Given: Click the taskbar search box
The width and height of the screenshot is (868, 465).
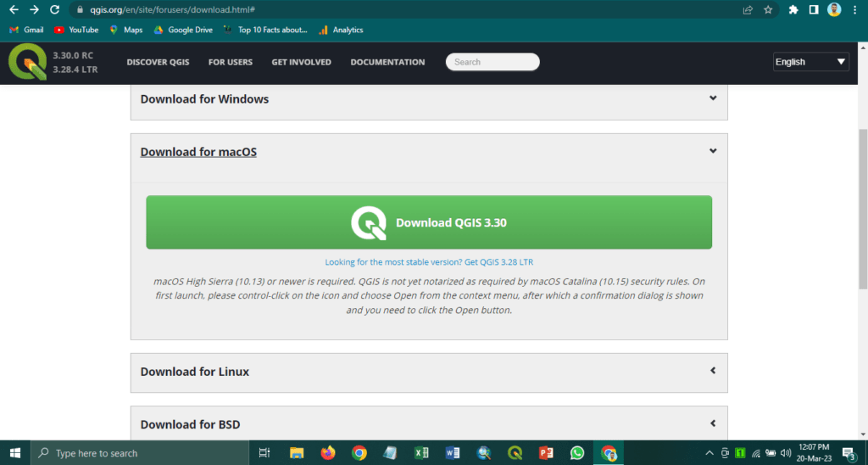Looking at the screenshot, I should click(140, 453).
